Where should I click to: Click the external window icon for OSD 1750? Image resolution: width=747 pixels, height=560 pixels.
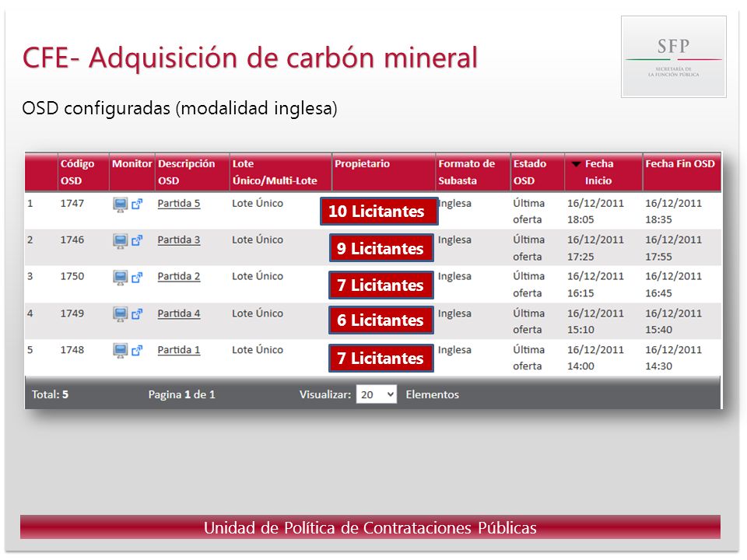(x=137, y=277)
